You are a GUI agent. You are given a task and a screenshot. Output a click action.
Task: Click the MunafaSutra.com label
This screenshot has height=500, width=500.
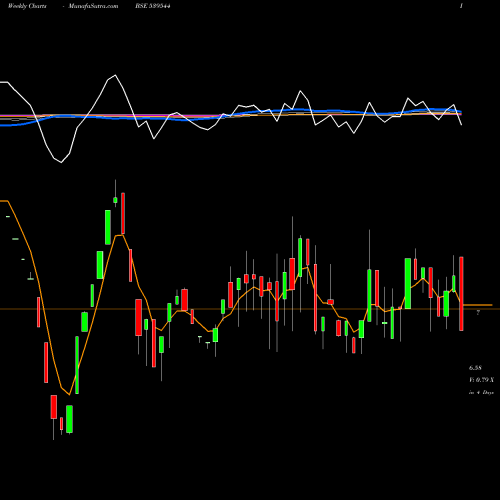pos(93,6)
